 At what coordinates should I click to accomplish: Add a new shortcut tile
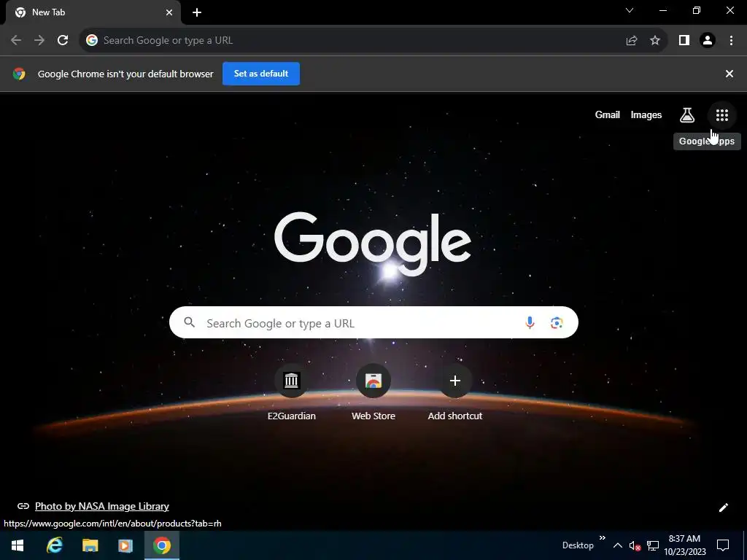click(455, 393)
